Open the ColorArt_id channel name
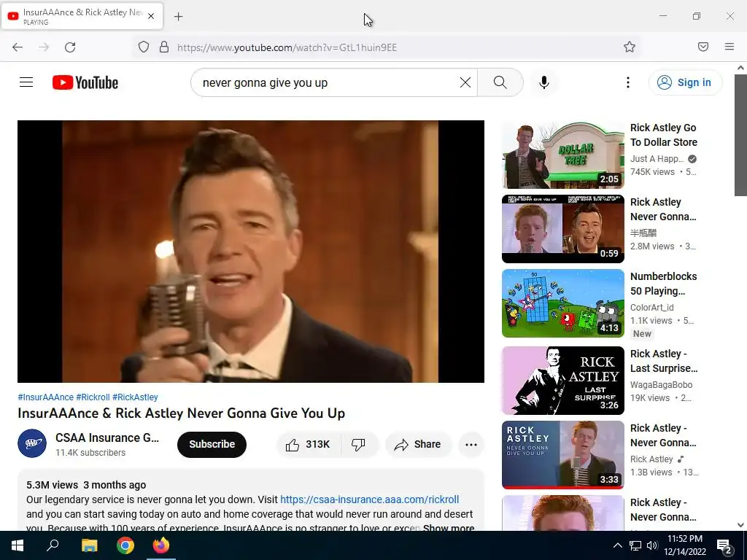This screenshot has height=560, width=747. pyautogui.click(x=651, y=307)
